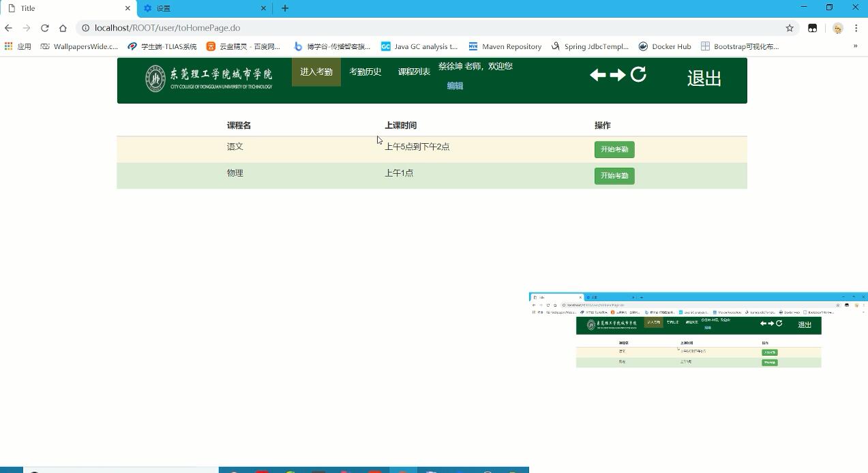Click the white refresh icon in page header
868x473 pixels.
click(638, 74)
